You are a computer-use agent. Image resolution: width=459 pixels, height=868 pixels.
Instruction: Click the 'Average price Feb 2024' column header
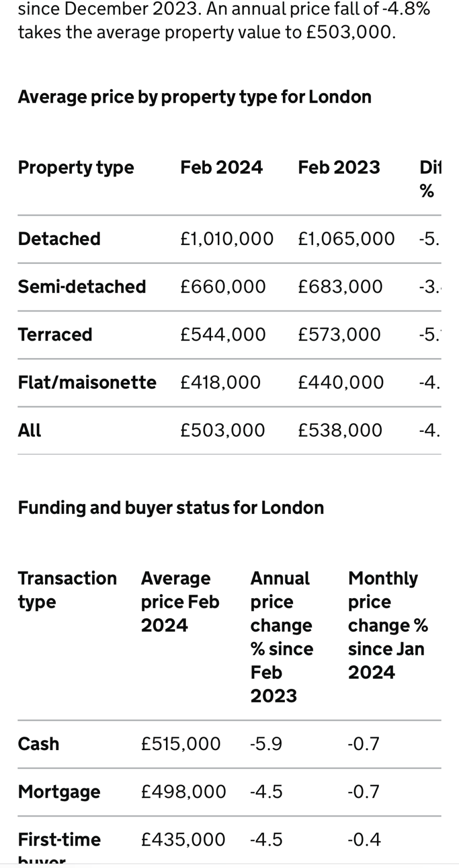click(180, 602)
